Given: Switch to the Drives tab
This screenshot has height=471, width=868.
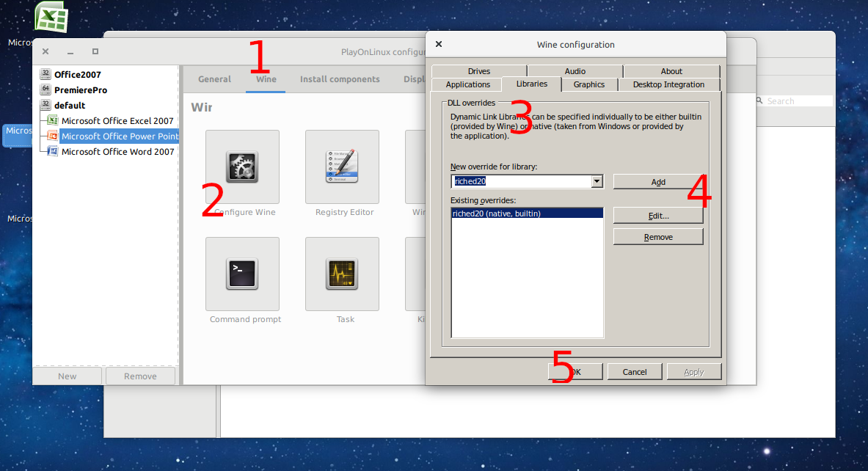Looking at the screenshot, I should tap(479, 71).
